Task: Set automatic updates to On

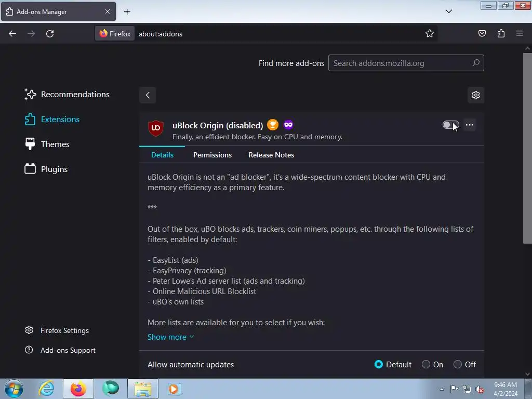Action: [x=426, y=364]
